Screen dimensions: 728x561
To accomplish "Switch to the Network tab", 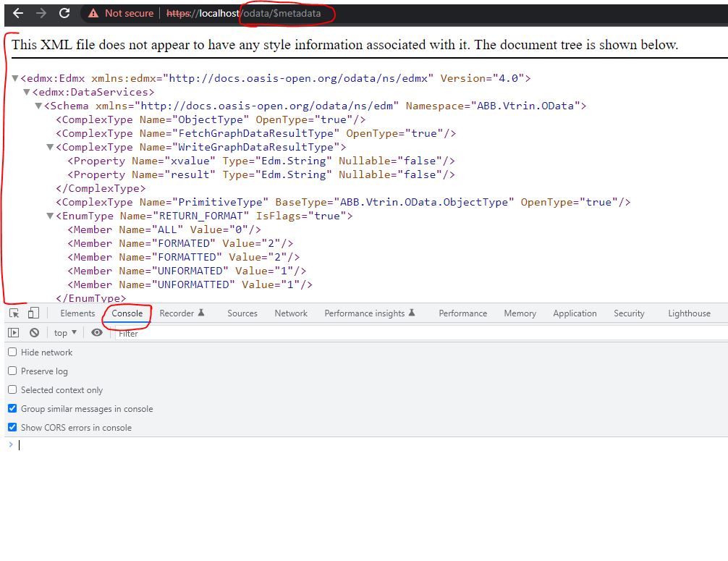I will tap(291, 313).
